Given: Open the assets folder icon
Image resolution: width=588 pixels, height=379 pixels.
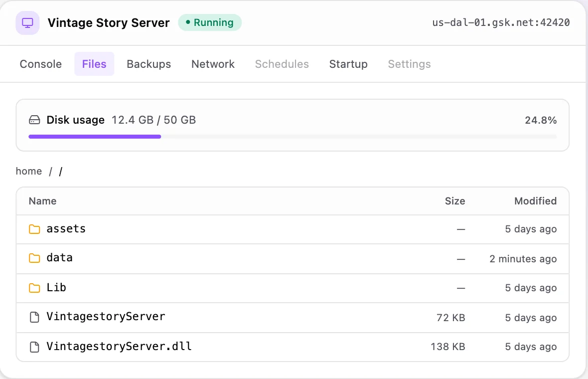Looking at the screenshot, I should 34,229.
